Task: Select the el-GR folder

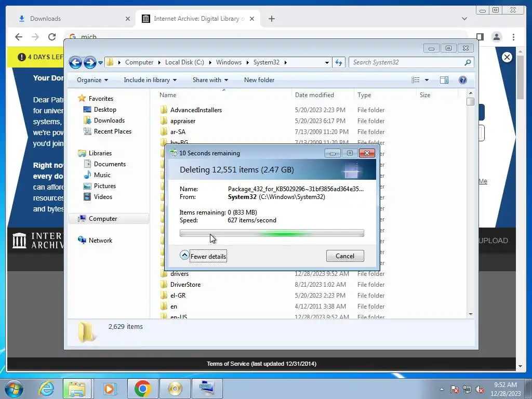Action: click(x=178, y=296)
